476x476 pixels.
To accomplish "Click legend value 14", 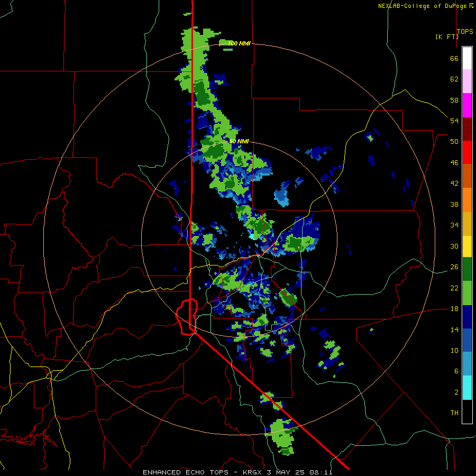I will tap(454, 329).
